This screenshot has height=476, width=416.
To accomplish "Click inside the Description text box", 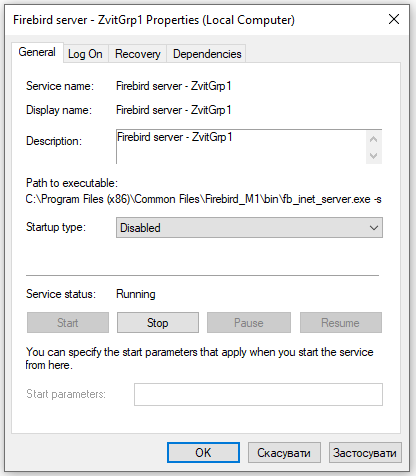I will (x=241, y=147).
